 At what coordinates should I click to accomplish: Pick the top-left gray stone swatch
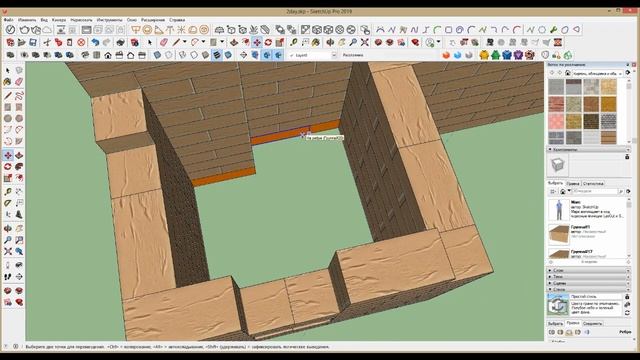(x=556, y=87)
